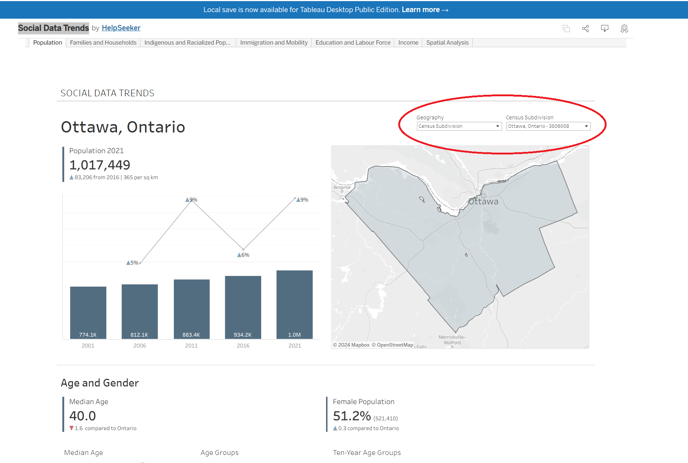The width and height of the screenshot is (688, 463).
Task: Click the Learn more link in banner
Action: point(424,10)
